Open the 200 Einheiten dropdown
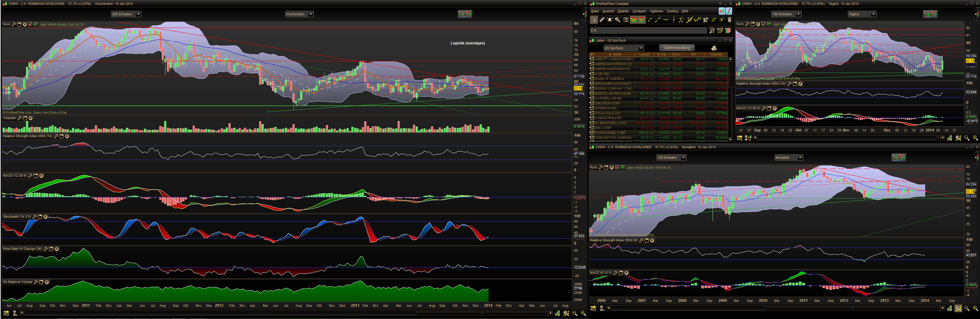Image resolution: width=980 pixels, height=319 pixels. click(x=126, y=14)
